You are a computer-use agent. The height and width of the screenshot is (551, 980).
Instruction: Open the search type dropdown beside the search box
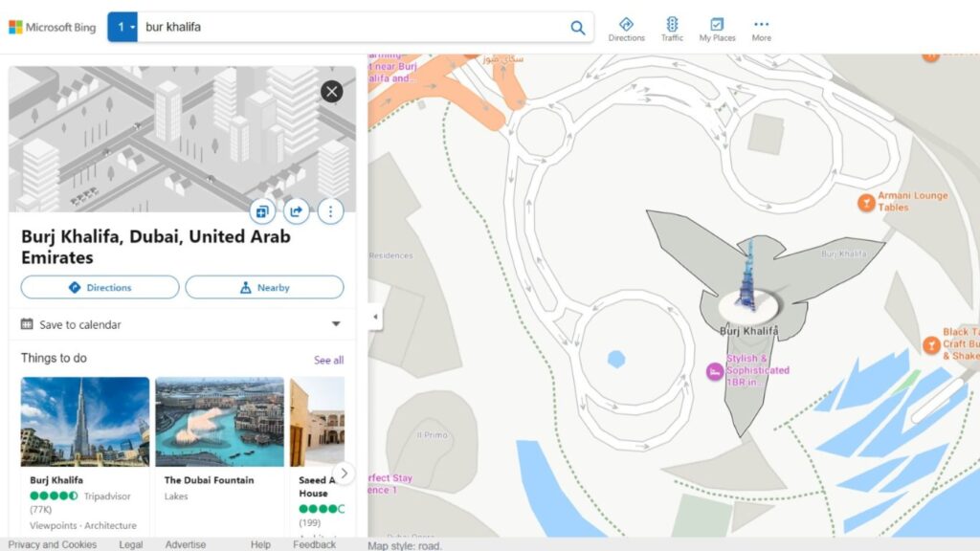click(122, 27)
